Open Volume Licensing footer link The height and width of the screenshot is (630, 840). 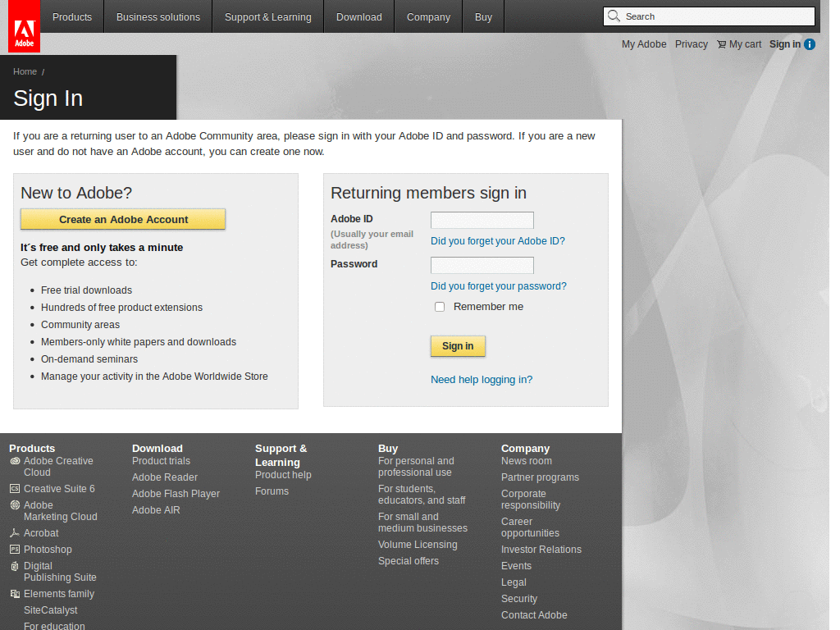(x=418, y=545)
